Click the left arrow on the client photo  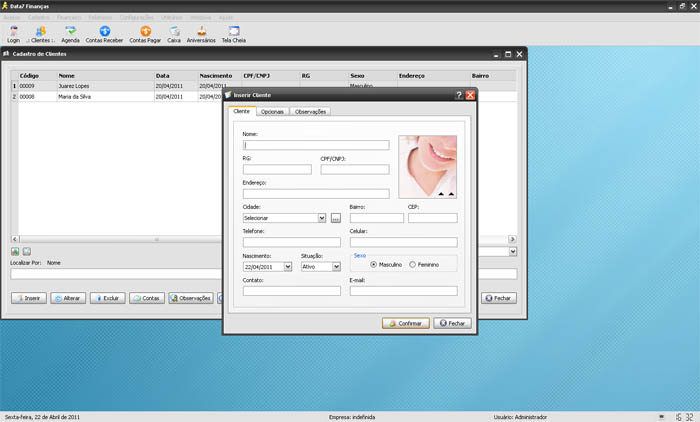pos(441,194)
